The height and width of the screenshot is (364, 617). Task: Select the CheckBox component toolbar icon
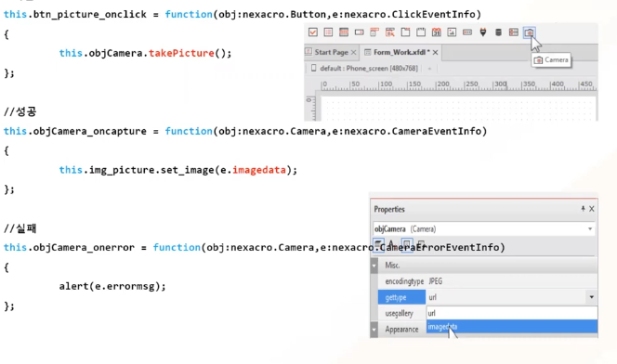coord(313,32)
